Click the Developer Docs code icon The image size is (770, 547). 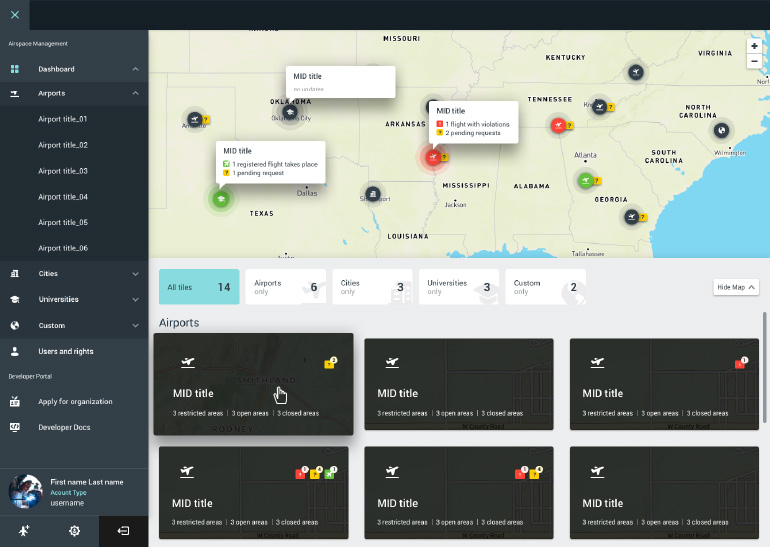pyautogui.click(x=15, y=427)
